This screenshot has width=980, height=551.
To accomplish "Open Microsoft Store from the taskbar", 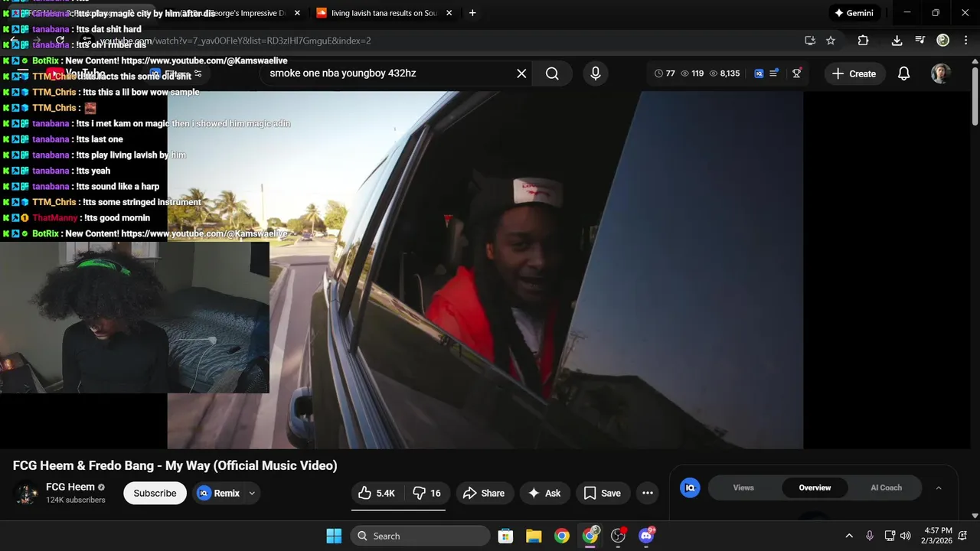I will click(x=505, y=536).
